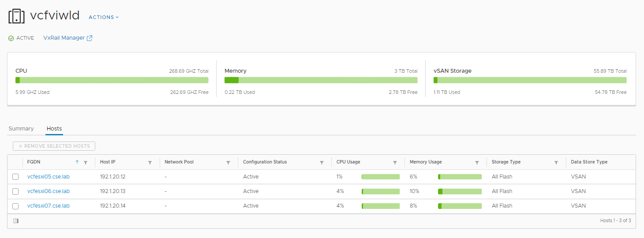Select the vcfesxi05.cse.lab host checkbox
The height and width of the screenshot is (238, 644).
(x=15, y=177)
